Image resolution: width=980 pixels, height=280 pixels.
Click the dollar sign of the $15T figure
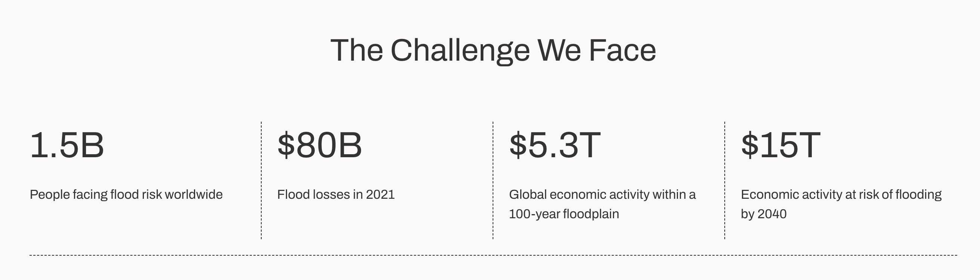point(749,145)
